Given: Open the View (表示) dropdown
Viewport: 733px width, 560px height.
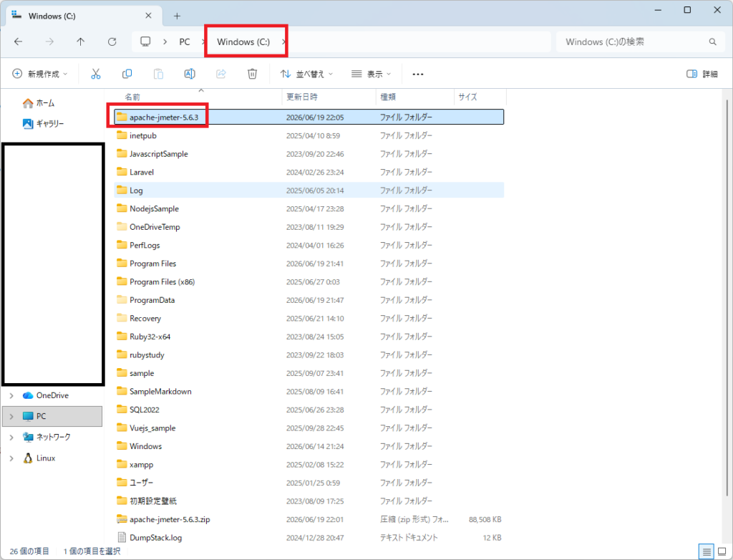Looking at the screenshot, I should (x=371, y=74).
